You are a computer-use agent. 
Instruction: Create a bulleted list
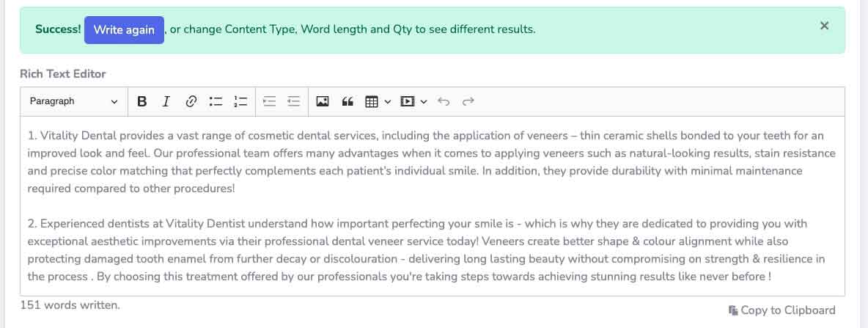(216, 101)
